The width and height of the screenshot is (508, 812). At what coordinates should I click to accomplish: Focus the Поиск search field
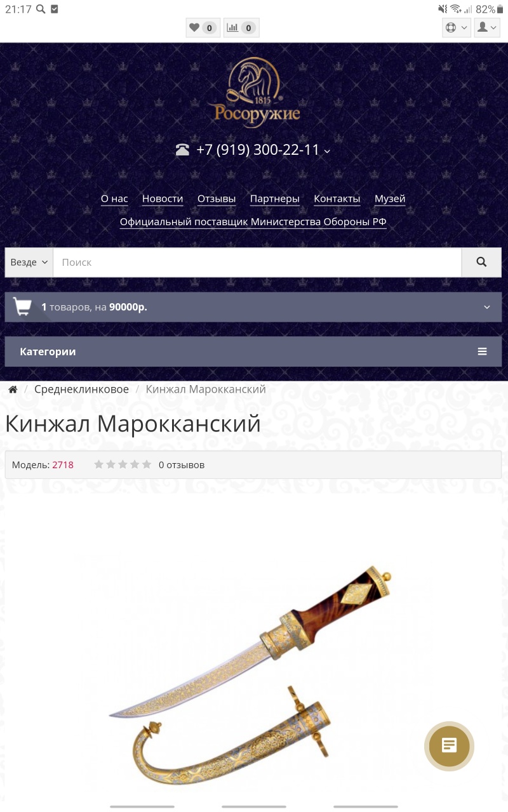(257, 262)
